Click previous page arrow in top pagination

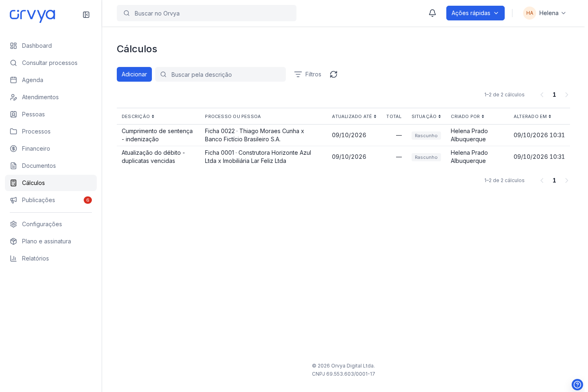point(542,95)
